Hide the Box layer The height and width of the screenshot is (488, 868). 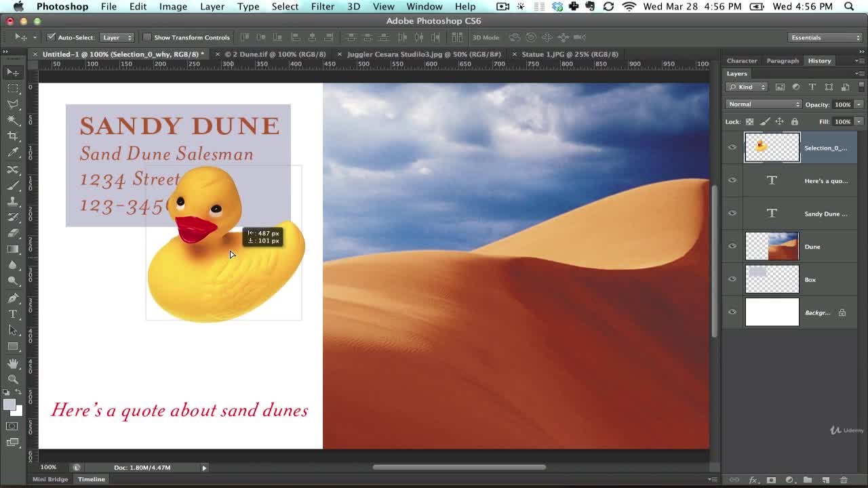click(x=732, y=279)
